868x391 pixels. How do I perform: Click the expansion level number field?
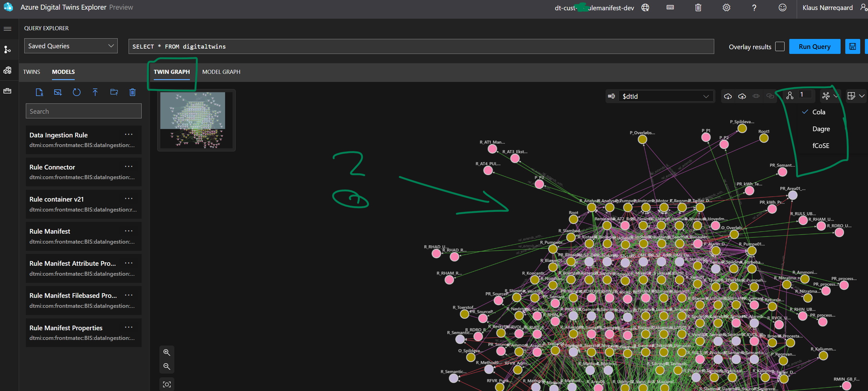click(805, 95)
